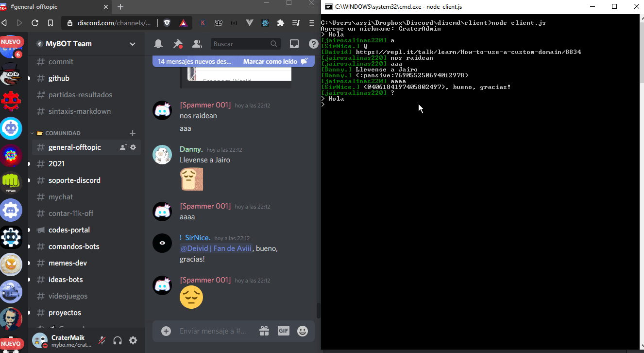Click the Danny. username
This screenshot has height=353, width=644.
click(x=191, y=149)
